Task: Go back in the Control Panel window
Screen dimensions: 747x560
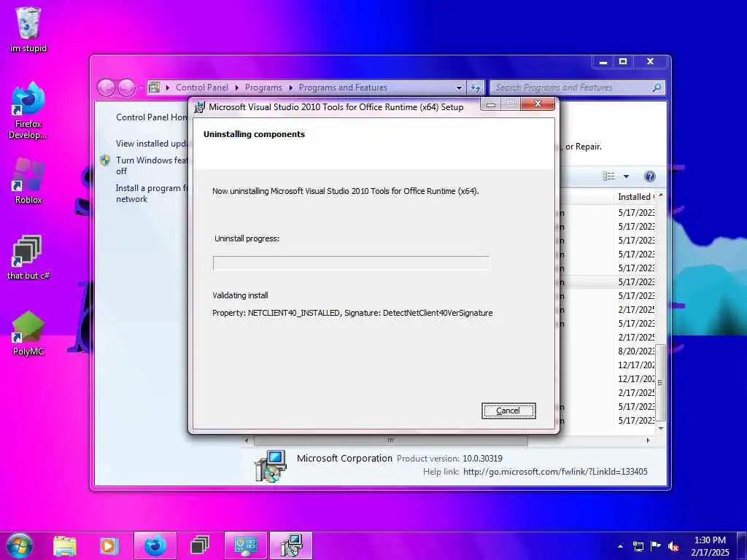Action: pyautogui.click(x=106, y=87)
